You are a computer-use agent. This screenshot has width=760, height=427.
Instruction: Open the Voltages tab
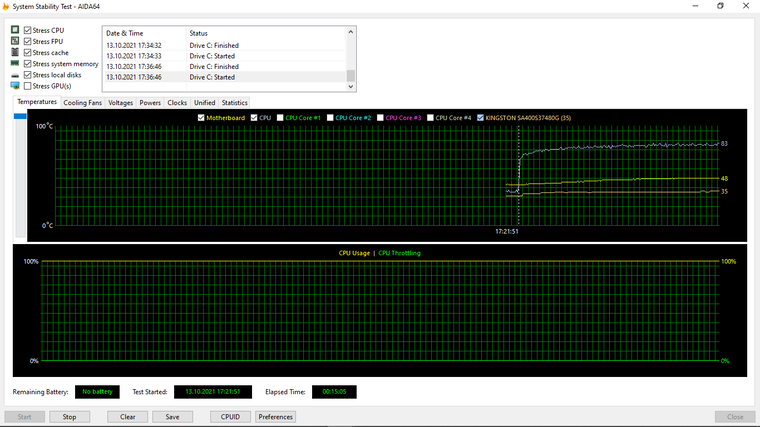[x=120, y=103]
